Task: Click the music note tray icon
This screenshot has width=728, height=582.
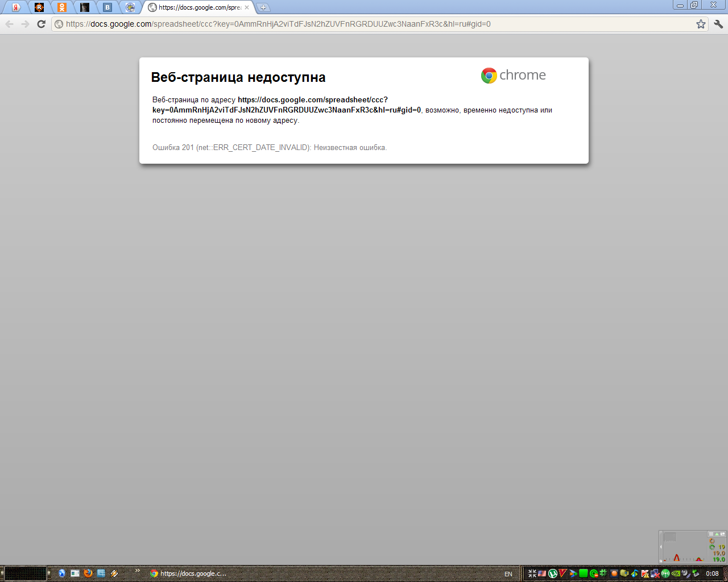Action: pyautogui.click(x=635, y=573)
